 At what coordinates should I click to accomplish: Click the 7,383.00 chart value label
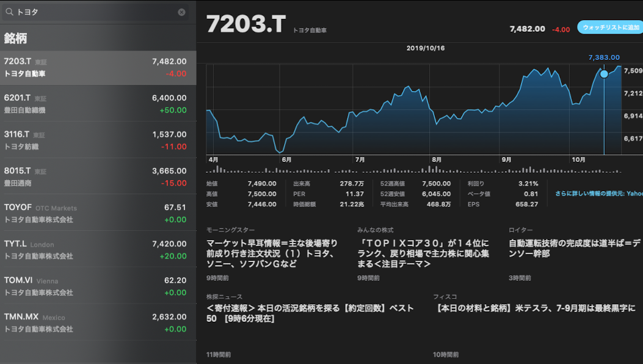pyautogui.click(x=604, y=57)
